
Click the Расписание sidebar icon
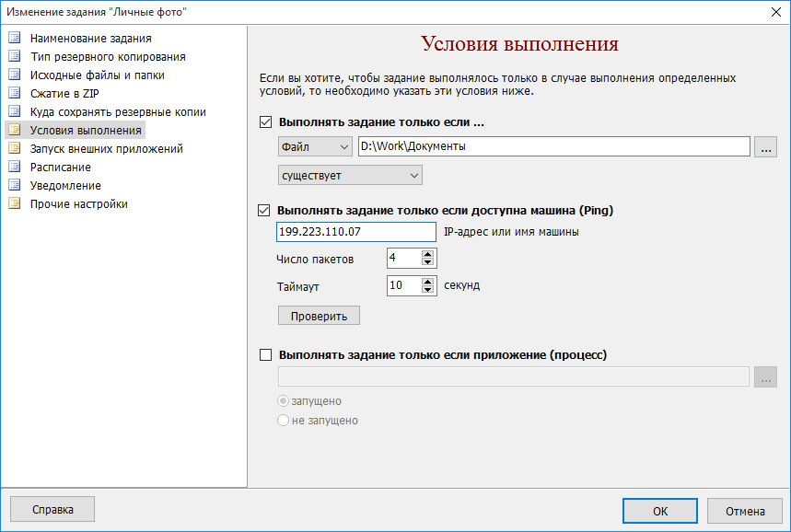point(14,168)
